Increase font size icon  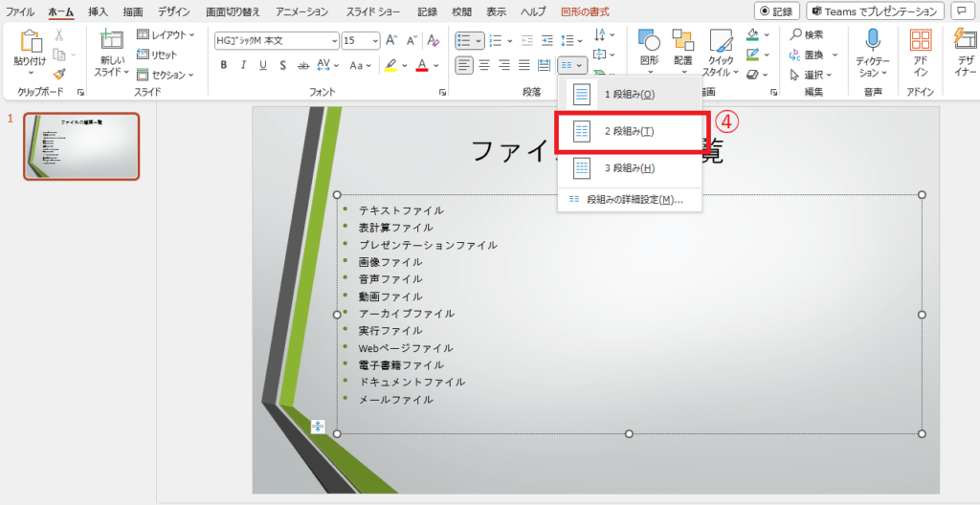[x=391, y=40]
